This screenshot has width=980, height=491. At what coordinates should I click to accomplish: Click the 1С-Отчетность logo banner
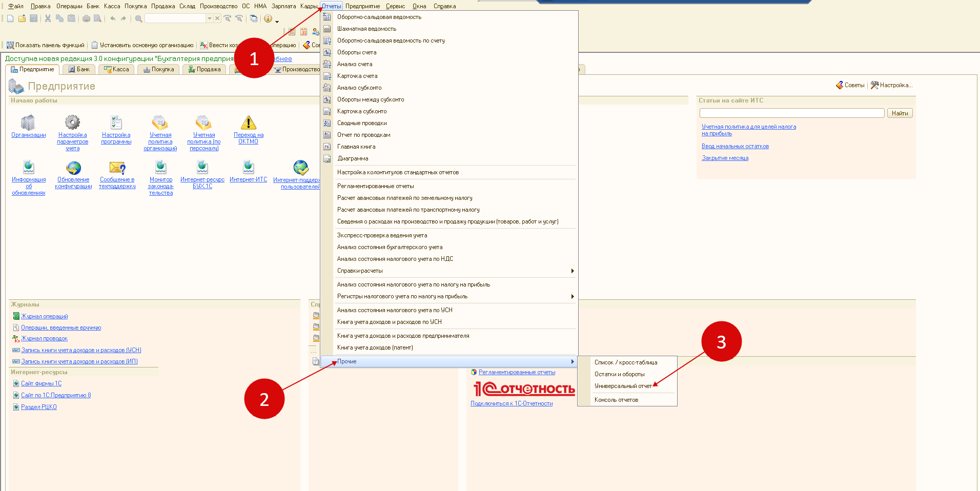[x=524, y=389]
